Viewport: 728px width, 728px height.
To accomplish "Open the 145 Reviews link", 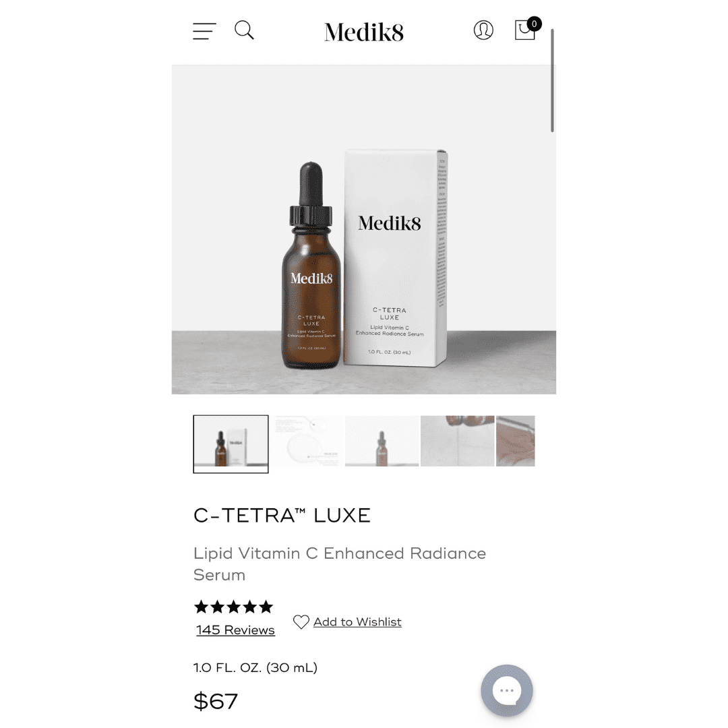I will coord(235,630).
